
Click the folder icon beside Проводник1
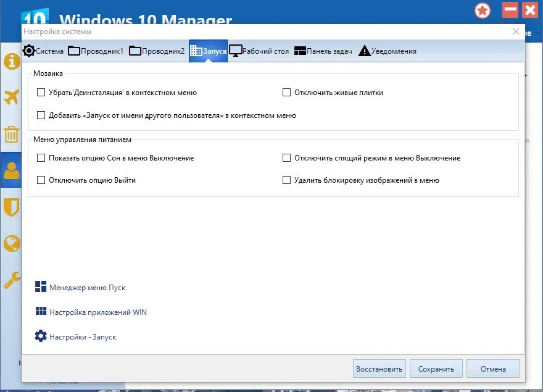tap(74, 51)
